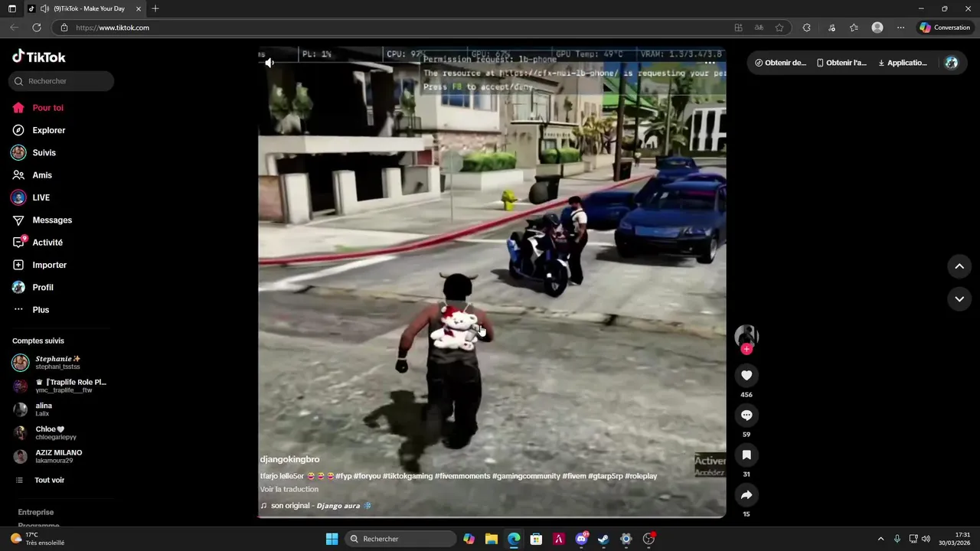Focus the TikTok Rechercher search field

point(62,81)
